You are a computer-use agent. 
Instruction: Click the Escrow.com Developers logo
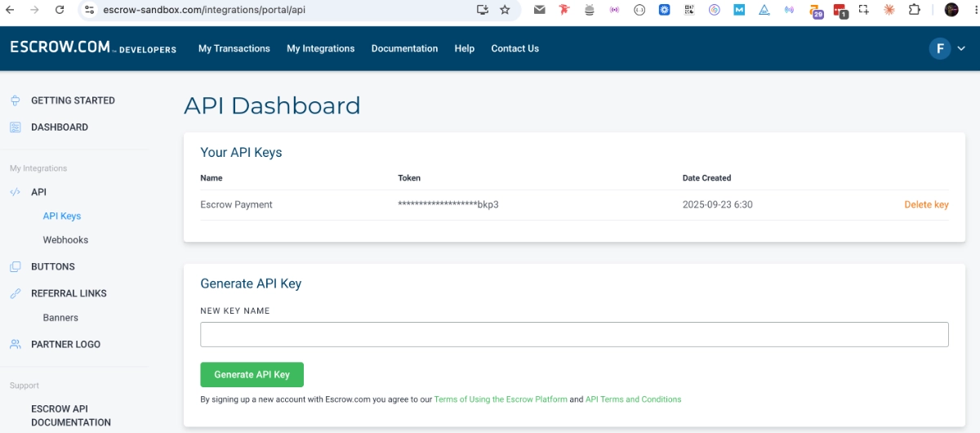point(93,47)
